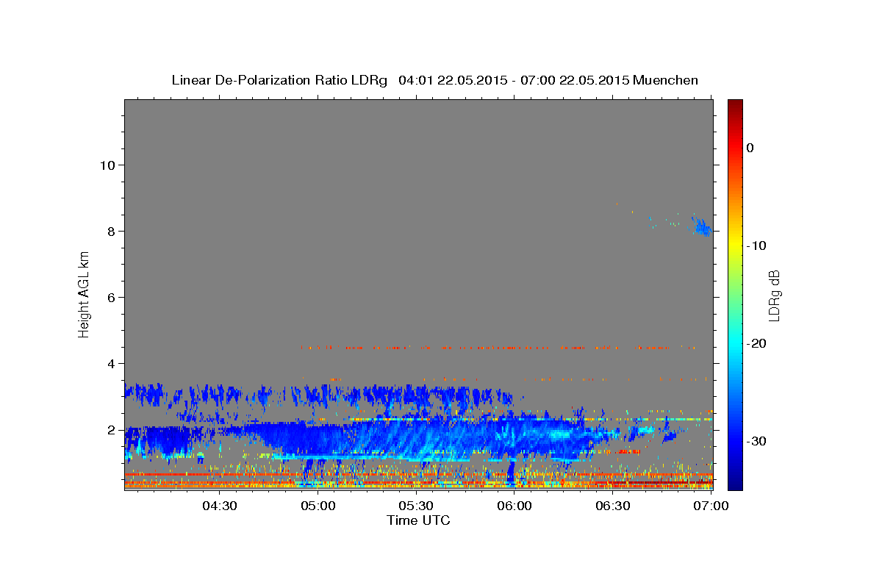The height and width of the screenshot is (588, 882).
Task: Click the dark blue bottom of the colorbar
Action: (x=735, y=485)
